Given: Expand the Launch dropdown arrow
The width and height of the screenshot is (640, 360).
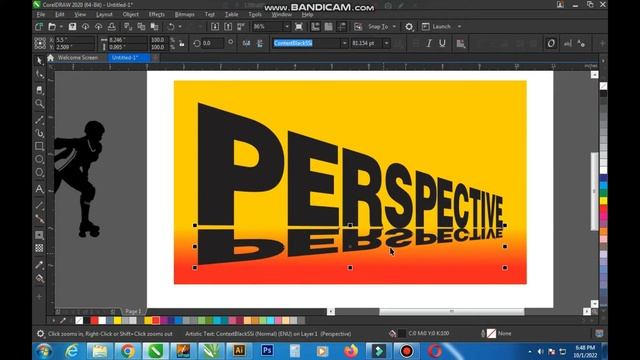Looking at the screenshot, I should pos(459,27).
